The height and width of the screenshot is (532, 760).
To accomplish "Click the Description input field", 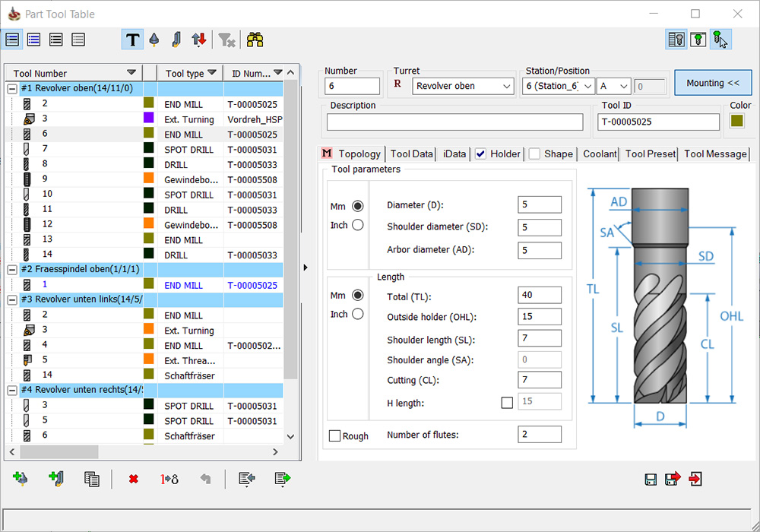I will tap(454, 122).
